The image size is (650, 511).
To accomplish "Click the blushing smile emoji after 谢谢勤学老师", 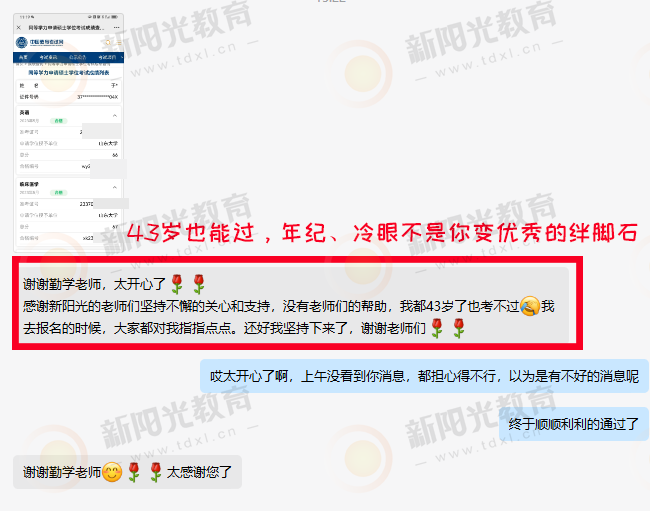I will (x=112, y=472).
